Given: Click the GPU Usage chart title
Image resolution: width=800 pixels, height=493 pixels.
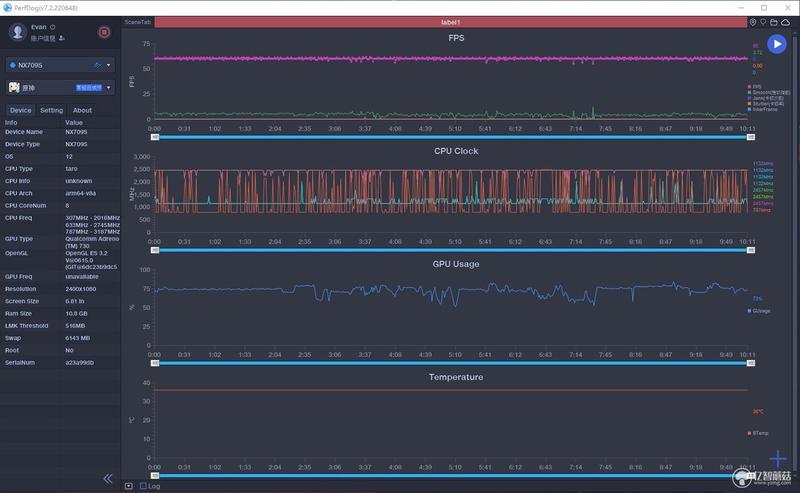Looking at the screenshot, I should coord(456,264).
